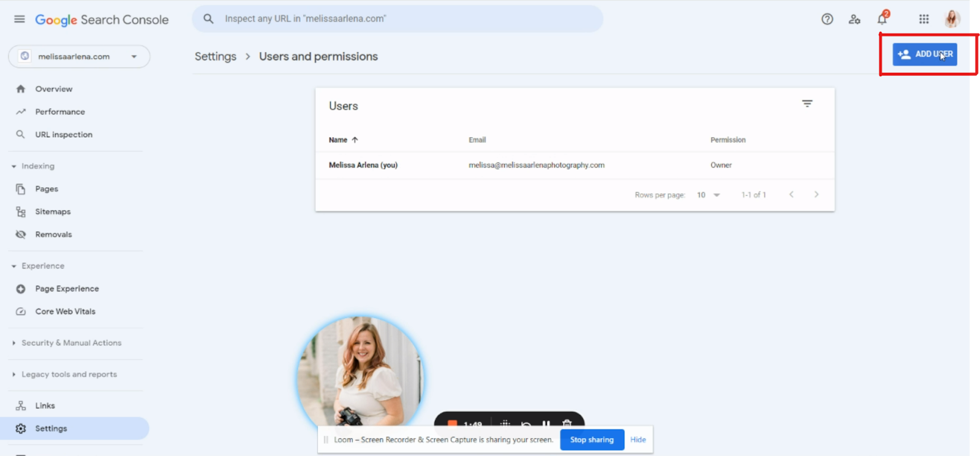The width and height of the screenshot is (980, 456).
Task: Open Links in sidebar
Action: tap(45, 406)
